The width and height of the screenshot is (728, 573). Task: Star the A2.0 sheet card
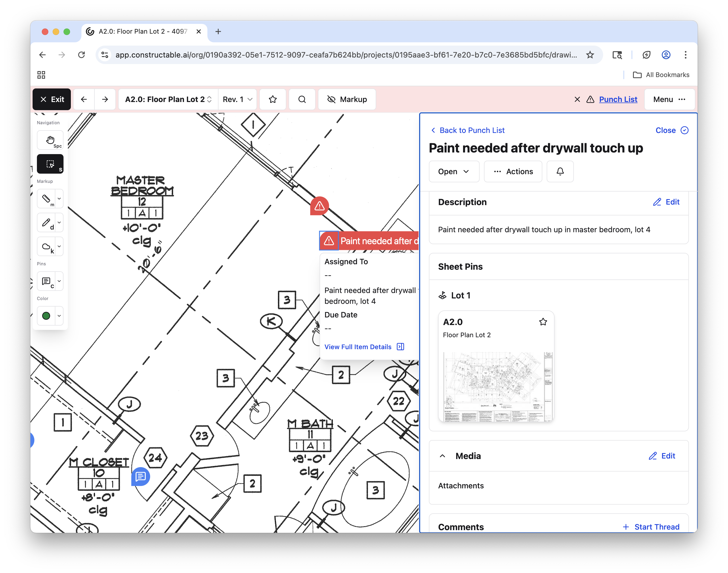coord(543,322)
